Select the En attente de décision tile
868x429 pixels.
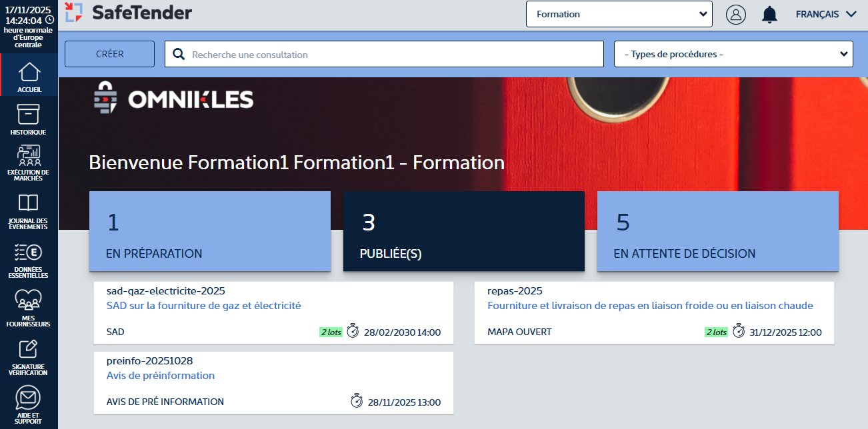(x=717, y=231)
